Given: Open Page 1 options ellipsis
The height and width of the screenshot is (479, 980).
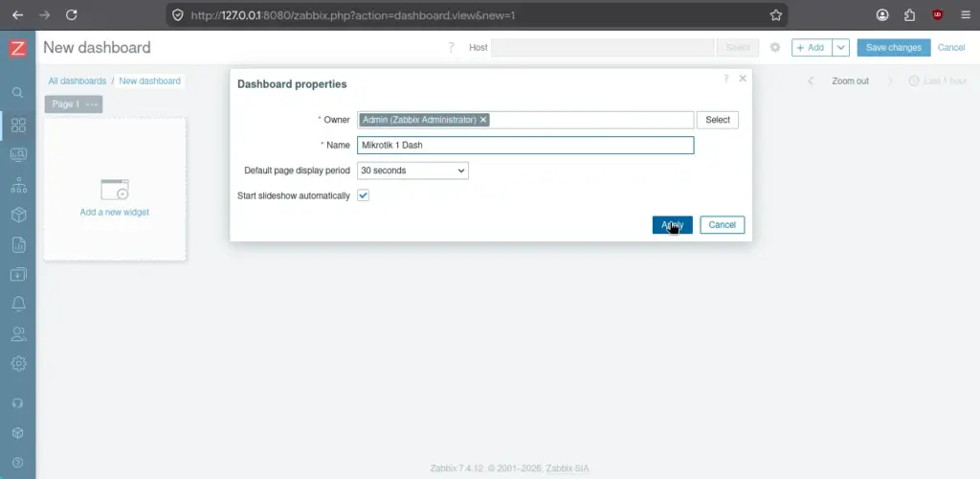Looking at the screenshot, I should (x=92, y=104).
